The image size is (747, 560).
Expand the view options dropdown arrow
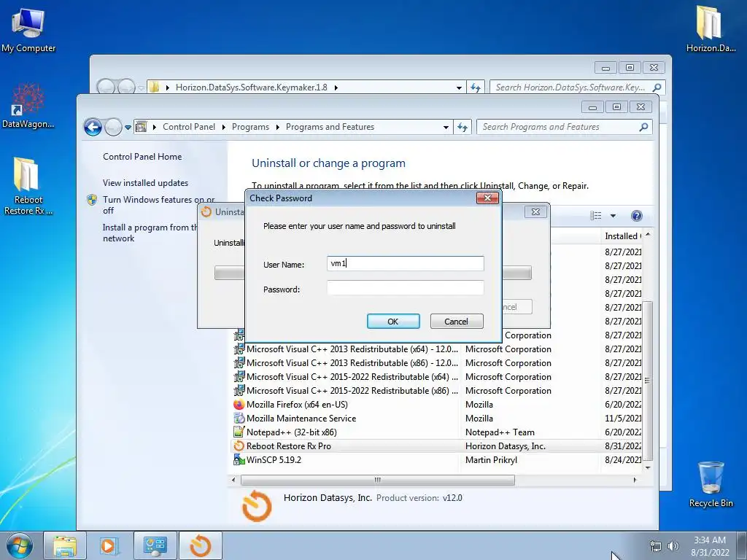613,216
